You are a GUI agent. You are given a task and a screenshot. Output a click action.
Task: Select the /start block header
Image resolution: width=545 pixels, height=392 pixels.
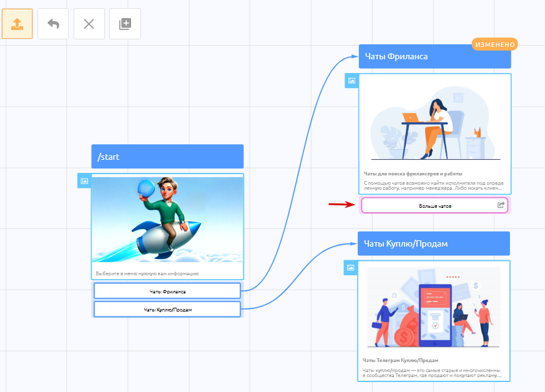click(167, 157)
